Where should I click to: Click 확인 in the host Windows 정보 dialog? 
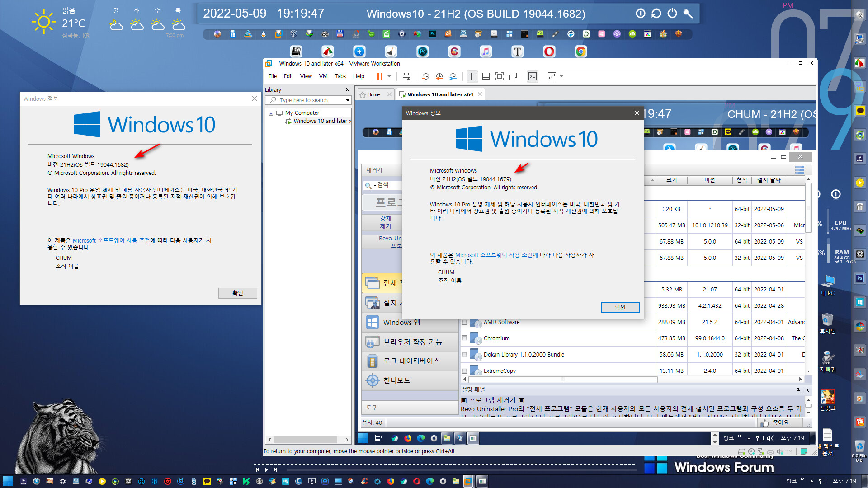tap(238, 293)
